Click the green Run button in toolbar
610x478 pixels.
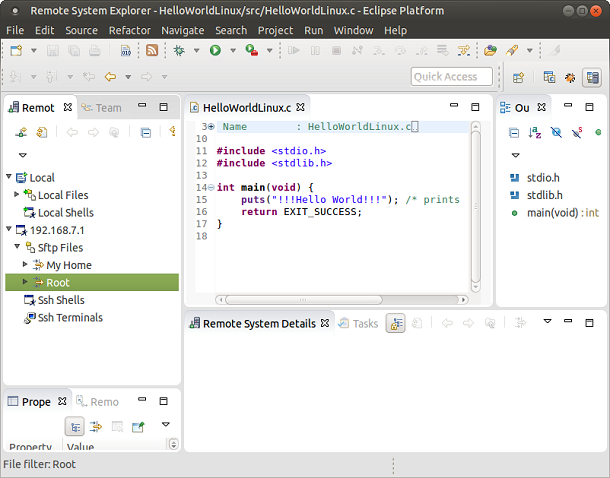[215, 50]
